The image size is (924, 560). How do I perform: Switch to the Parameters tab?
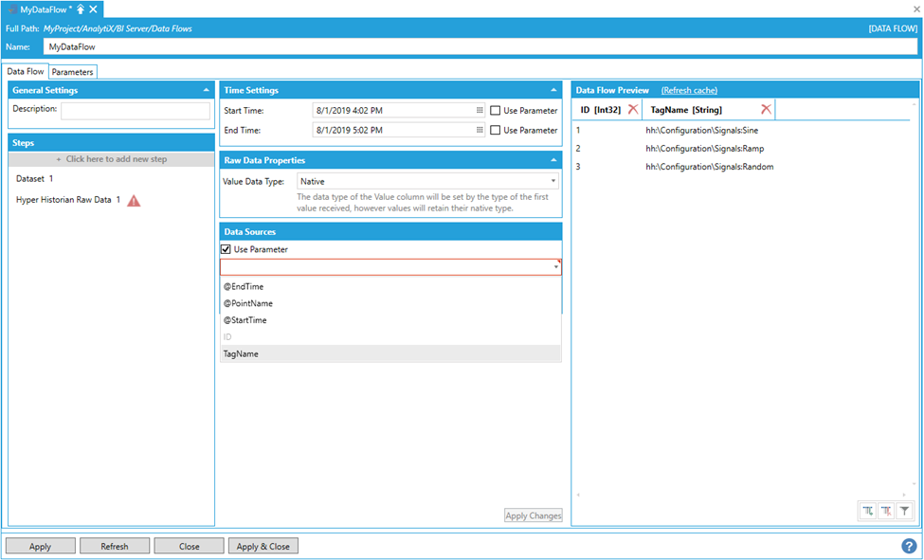[72, 72]
